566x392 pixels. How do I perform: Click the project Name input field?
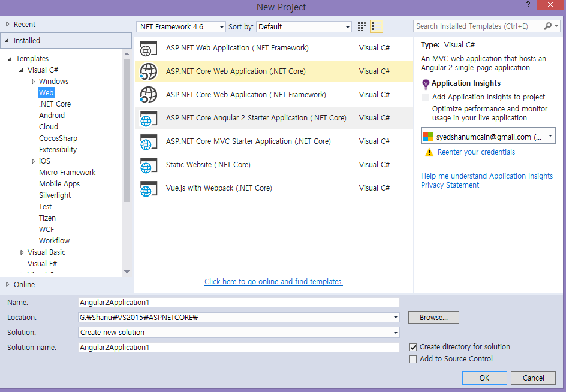(x=239, y=303)
